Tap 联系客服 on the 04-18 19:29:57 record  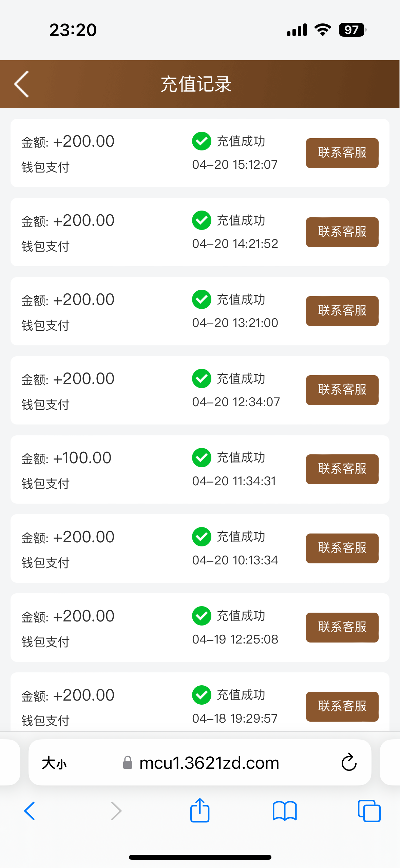(x=342, y=706)
